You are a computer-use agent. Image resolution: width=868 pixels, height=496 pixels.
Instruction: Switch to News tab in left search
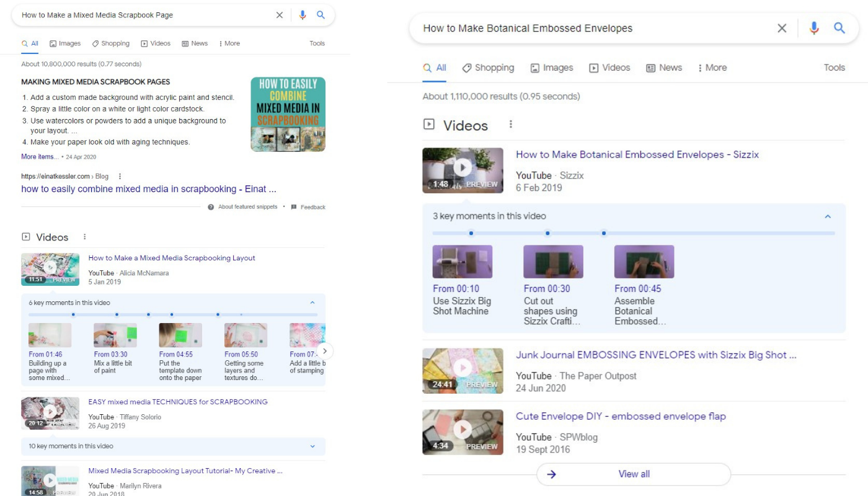(x=195, y=43)
